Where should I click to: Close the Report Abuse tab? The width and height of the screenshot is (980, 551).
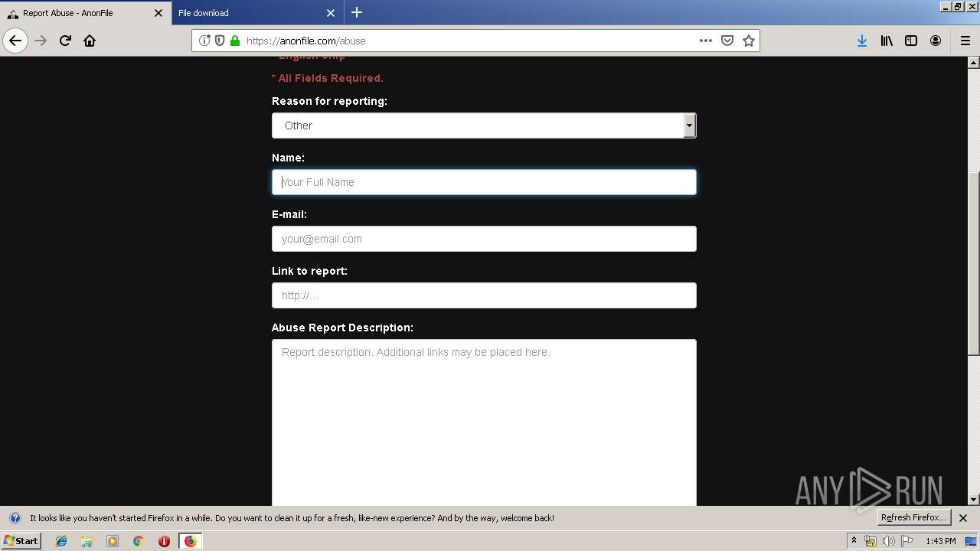point(158,13)
